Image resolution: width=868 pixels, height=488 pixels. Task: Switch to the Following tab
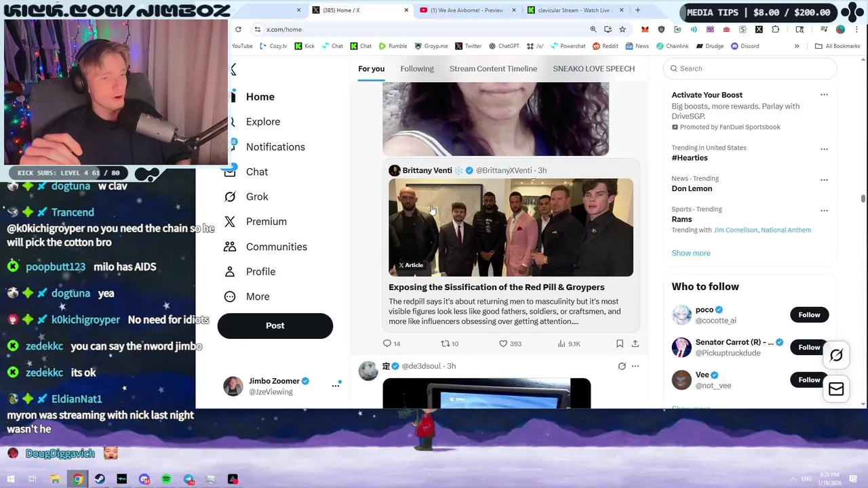417,68
